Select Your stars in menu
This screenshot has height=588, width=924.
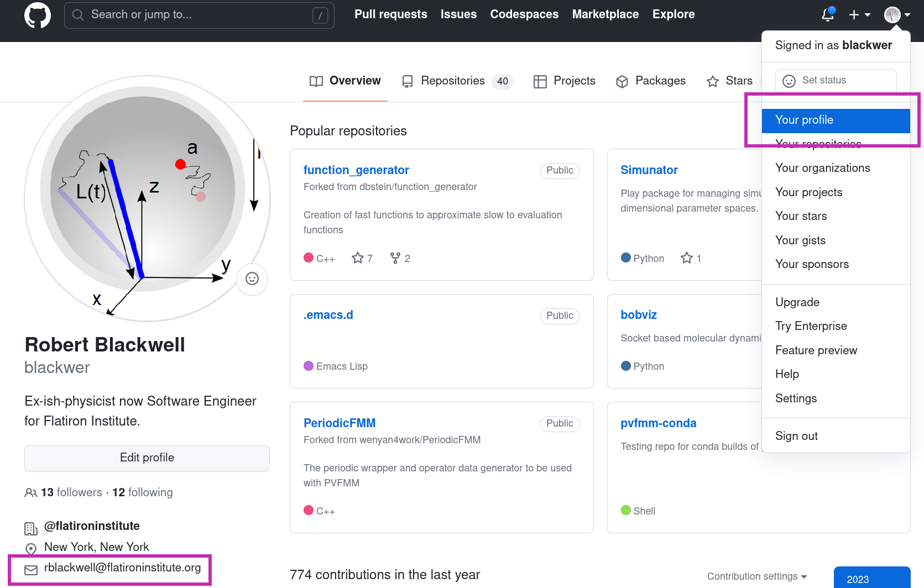click(x=836, y=216)
